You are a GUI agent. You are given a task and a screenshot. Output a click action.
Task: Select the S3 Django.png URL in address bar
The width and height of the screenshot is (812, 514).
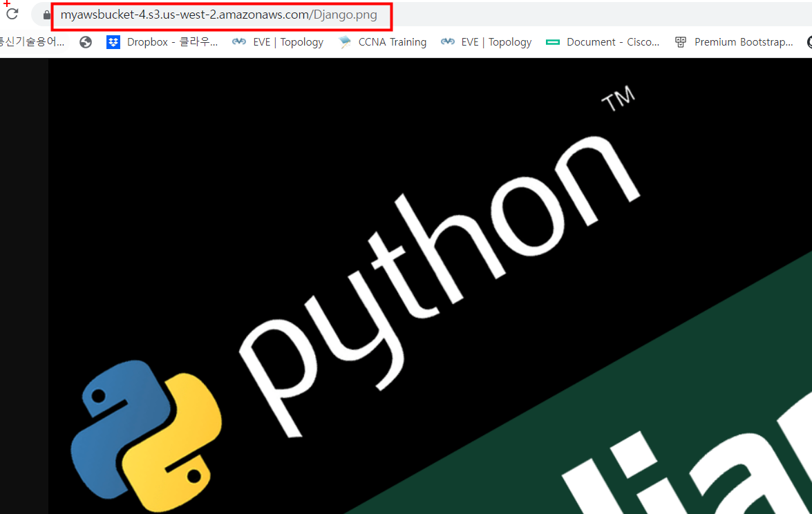click(218, 15)
